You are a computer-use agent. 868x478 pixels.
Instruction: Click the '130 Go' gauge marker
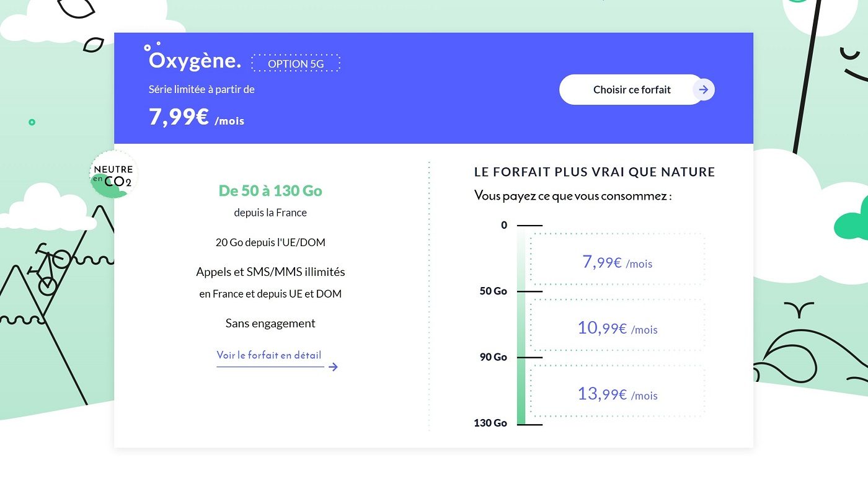[490, 423]
